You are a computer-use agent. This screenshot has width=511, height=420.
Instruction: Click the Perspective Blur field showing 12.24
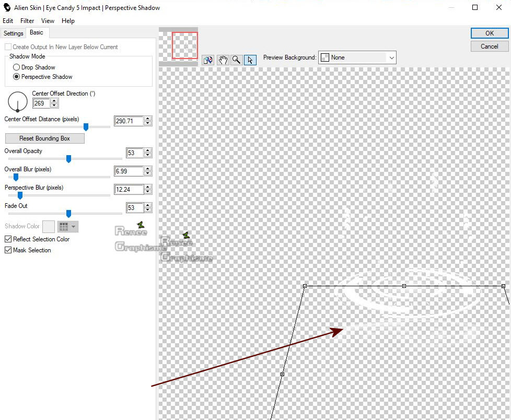pyautogui.click(x=129, y=189)
